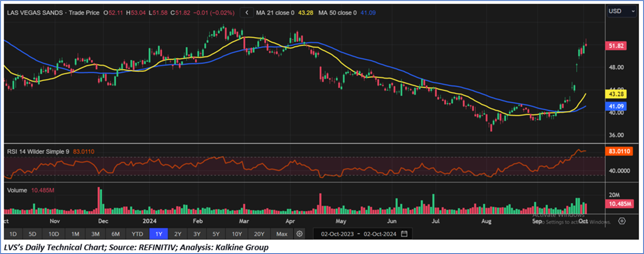Screen dimensions: 644x254
Task: Click the Nov time axis label
Action: 55,221
